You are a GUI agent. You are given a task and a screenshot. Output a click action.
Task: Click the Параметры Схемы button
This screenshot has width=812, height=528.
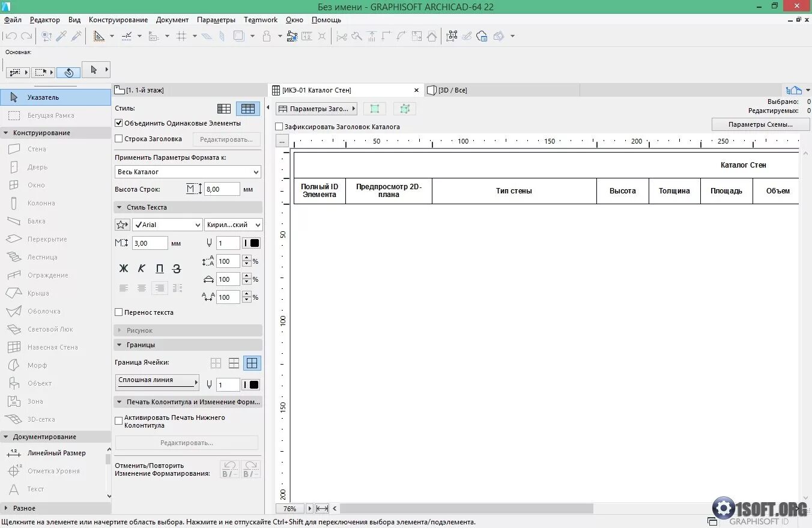[x=760, y=124]
